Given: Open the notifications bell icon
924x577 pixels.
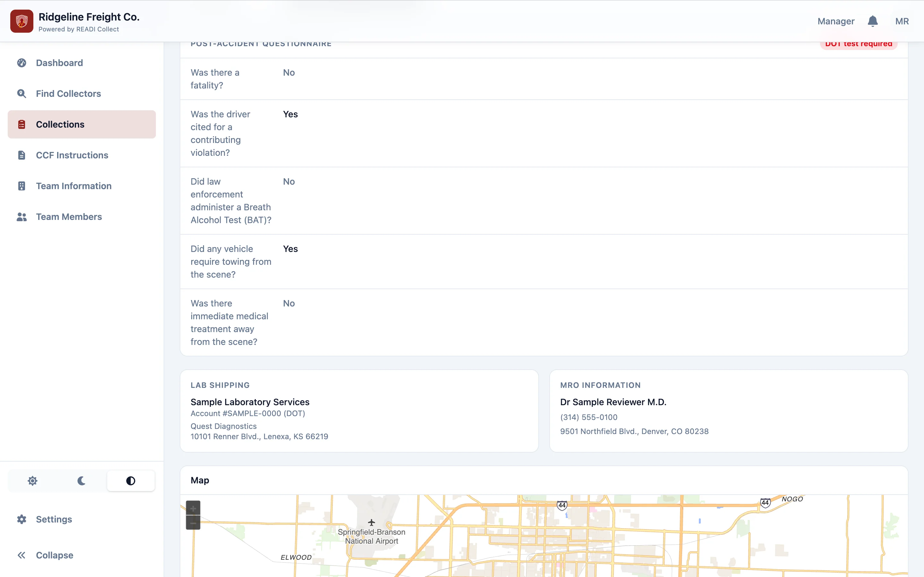Looking at the screenshot, I should 872,21.
